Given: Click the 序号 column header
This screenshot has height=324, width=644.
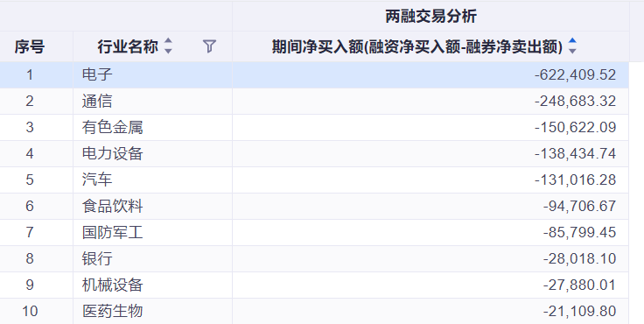Looking at the screenshot, I should 30,46.
